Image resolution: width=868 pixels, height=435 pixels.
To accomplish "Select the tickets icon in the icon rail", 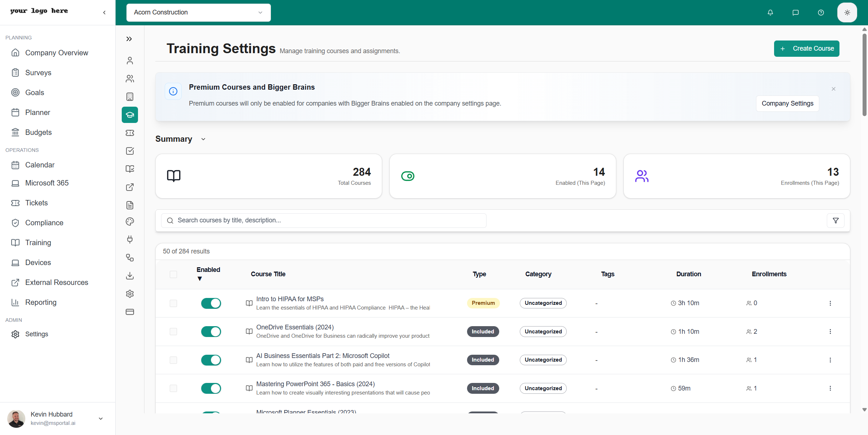I will pyautogui.click(x=130, y=133).
